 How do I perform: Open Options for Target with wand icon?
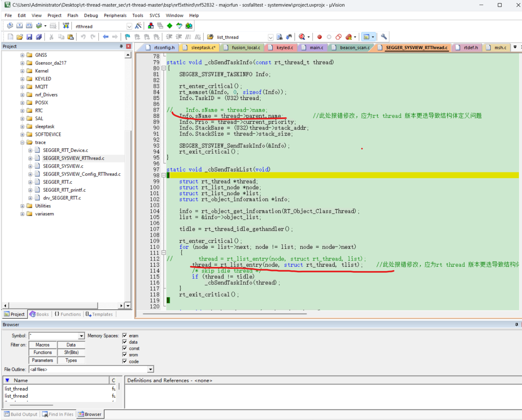point(139,26)
